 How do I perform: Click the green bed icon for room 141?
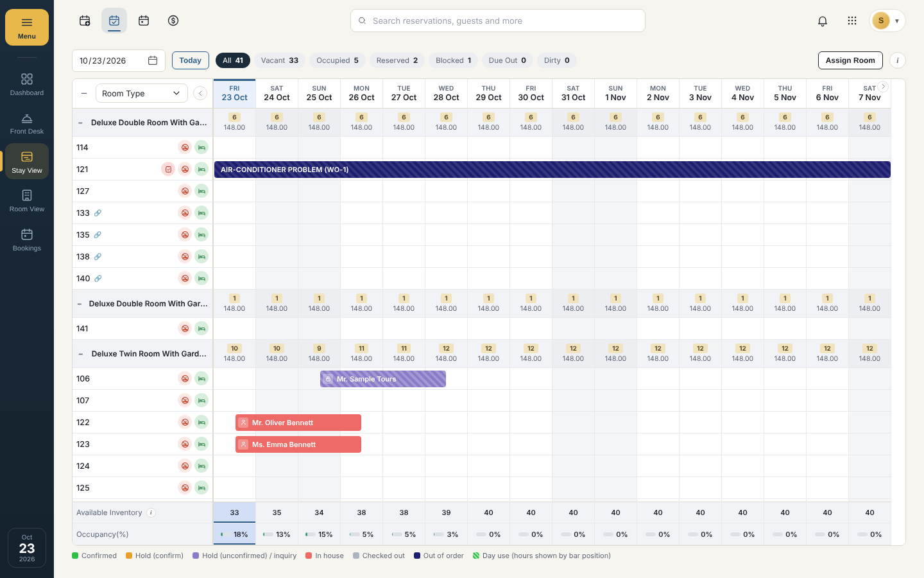pos(201,329)
